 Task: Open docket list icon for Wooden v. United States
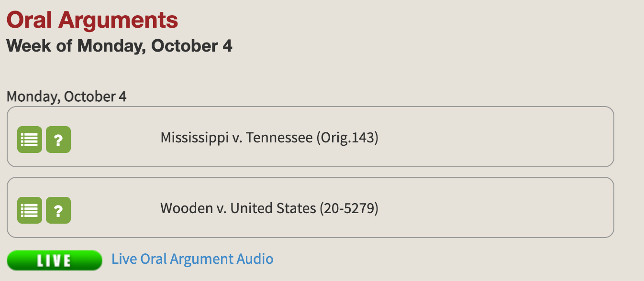click(30, 210)
